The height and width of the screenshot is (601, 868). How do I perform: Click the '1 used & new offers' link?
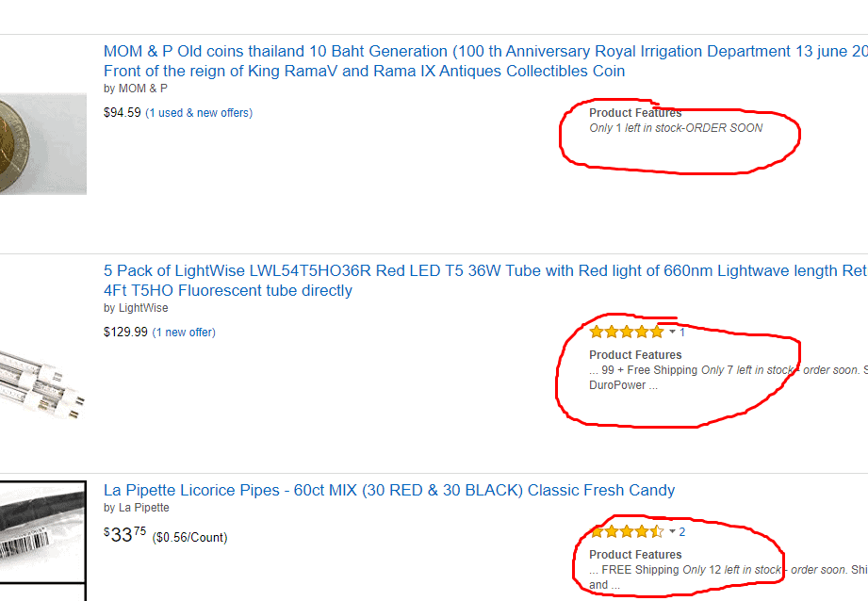point(199,113)
